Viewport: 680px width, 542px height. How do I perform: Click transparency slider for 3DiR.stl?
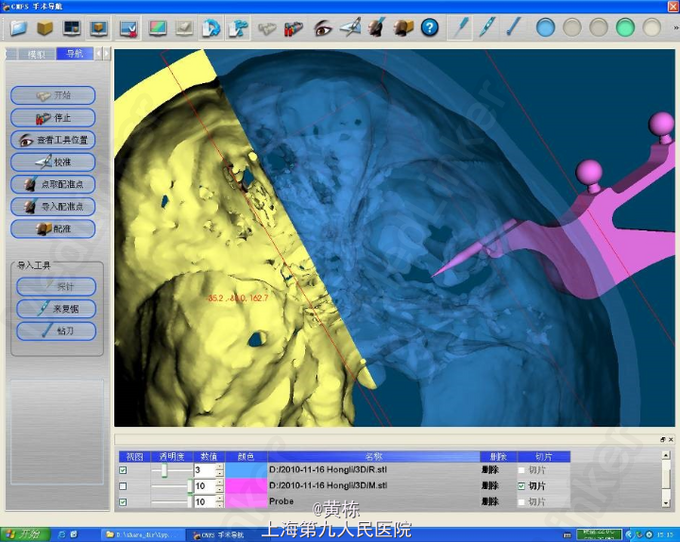tap(165, 470)
